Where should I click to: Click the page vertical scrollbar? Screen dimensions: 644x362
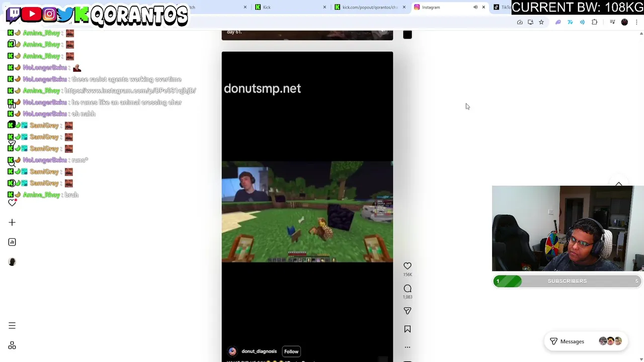[x=641, y=196]
